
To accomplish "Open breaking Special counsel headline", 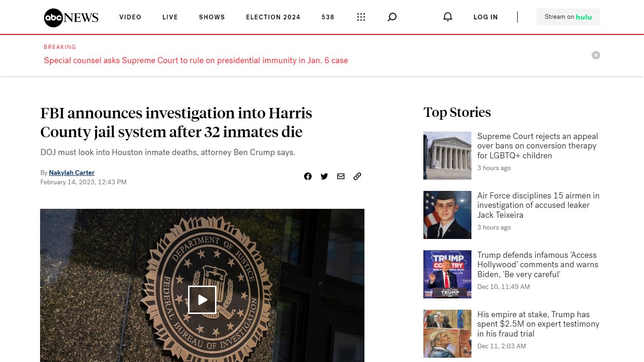I will 196,60.
